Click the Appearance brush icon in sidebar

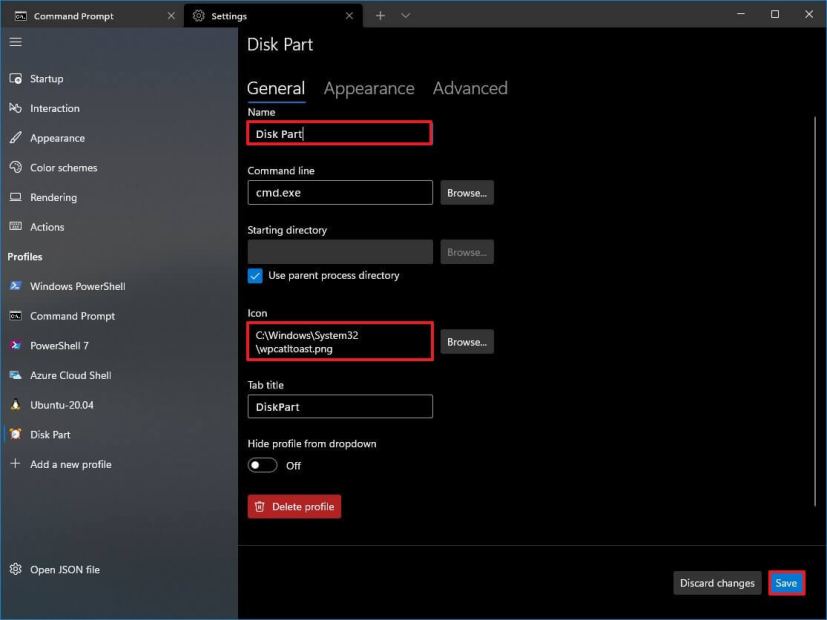15,138
